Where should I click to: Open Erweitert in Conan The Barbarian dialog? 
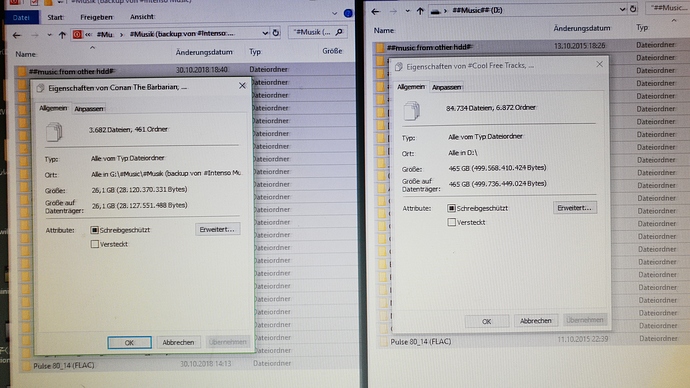coord(217,230)
